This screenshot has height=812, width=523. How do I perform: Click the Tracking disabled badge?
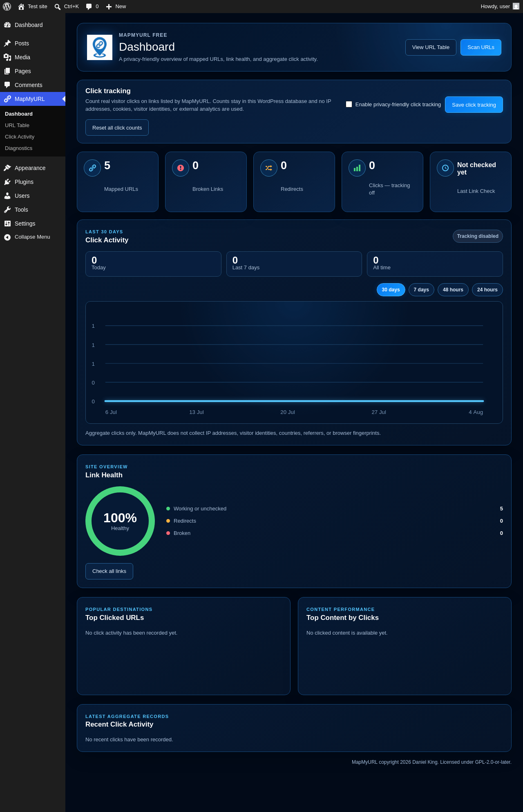[478, 236]
